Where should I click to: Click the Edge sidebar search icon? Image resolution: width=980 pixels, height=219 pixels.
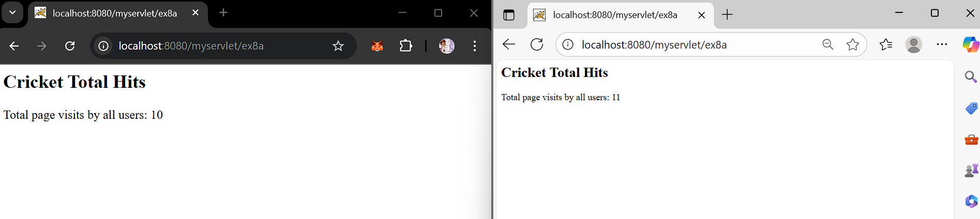point(971,77)
